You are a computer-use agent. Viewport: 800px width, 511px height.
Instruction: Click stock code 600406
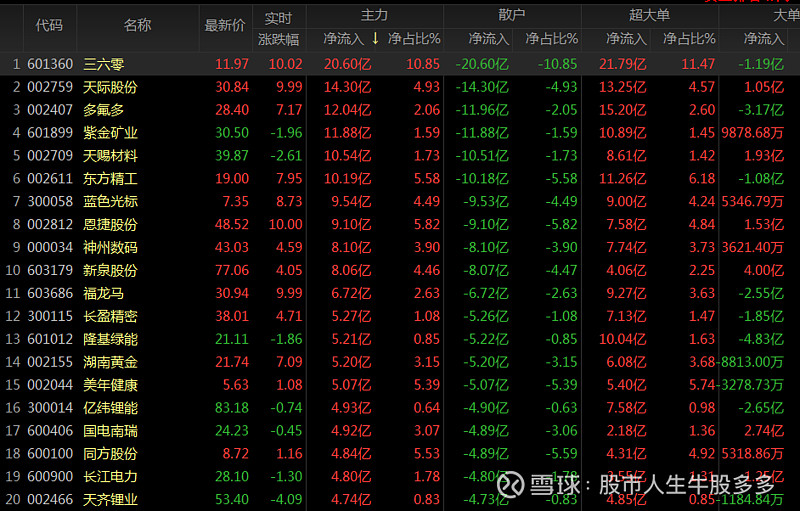pos(50,431)
